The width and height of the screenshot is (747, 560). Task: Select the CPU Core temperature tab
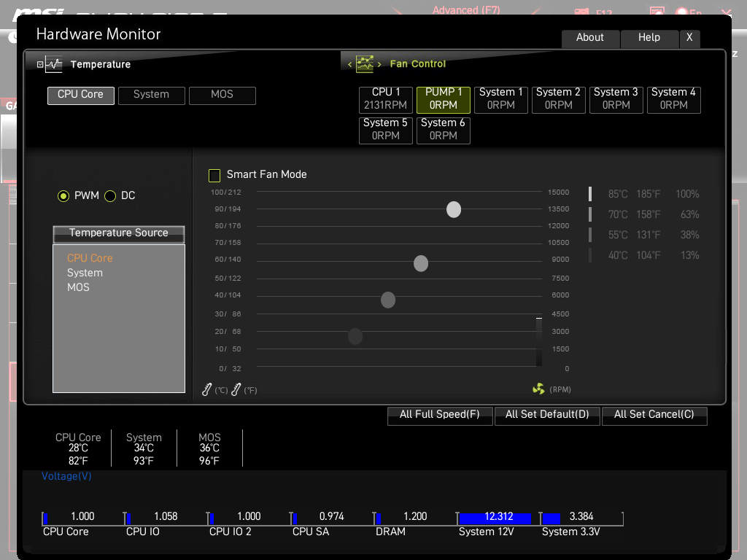[80, 96]
